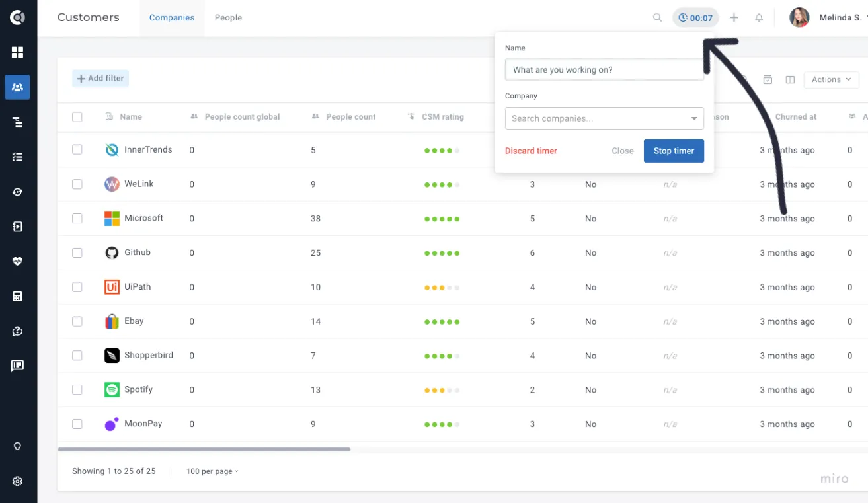Open the health heart icon in sidebar
The height and width of the screenshot is (503, 868).
click(17, 262)
